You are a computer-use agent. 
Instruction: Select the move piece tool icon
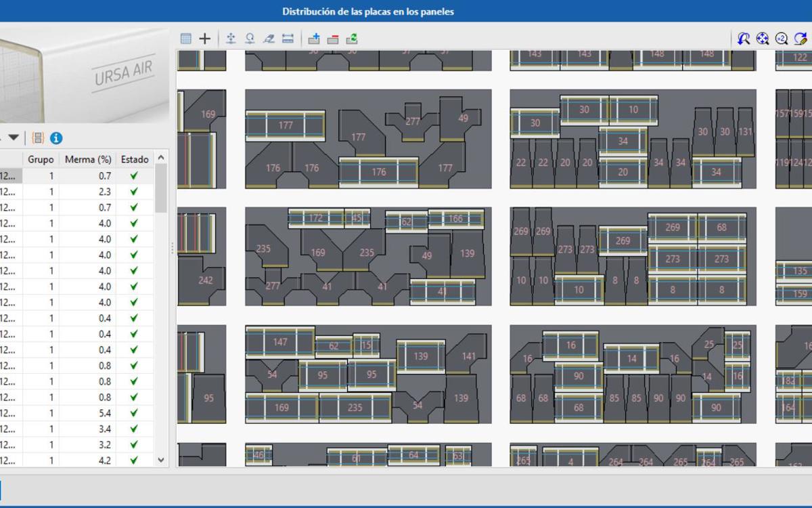[x=231, y=39]
